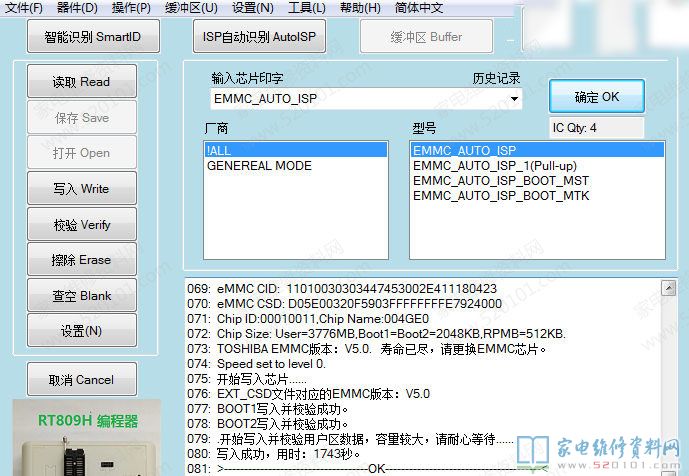689x476 pixels.
Task: Click the 智能识别 SmartID button
Action: (93, 37)
